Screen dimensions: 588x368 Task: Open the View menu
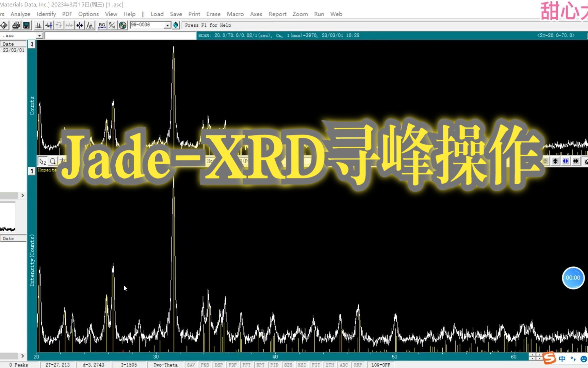[111, 14]
